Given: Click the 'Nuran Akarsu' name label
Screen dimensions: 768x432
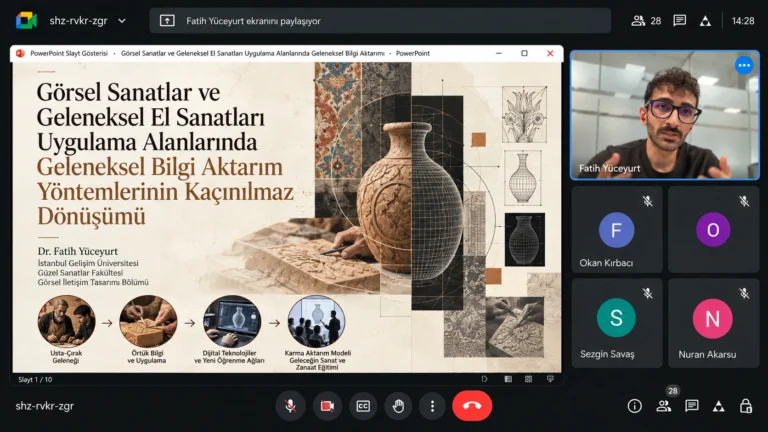Looking at the screenshot, I should [x=707, y=355].
